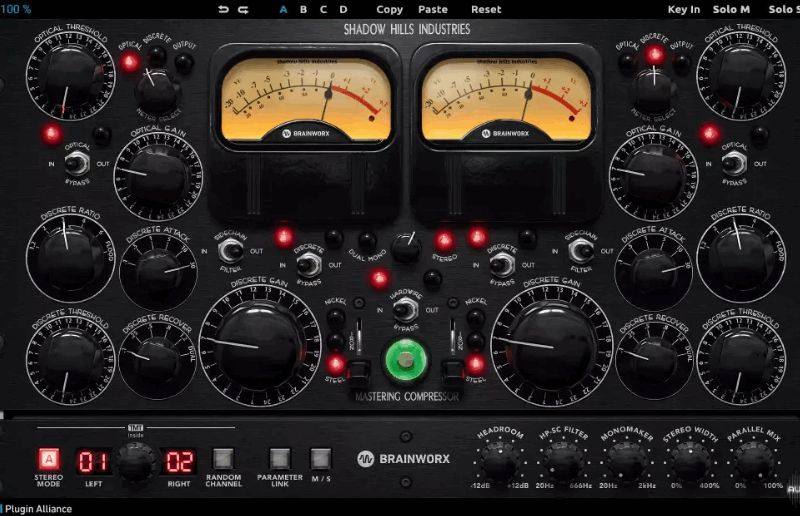
Task: Click right Discrete meter red LED
Action: point(654,54)
